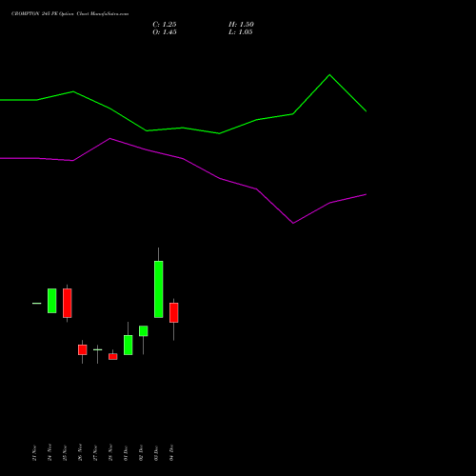Select the open value O: 1.45

165,31
